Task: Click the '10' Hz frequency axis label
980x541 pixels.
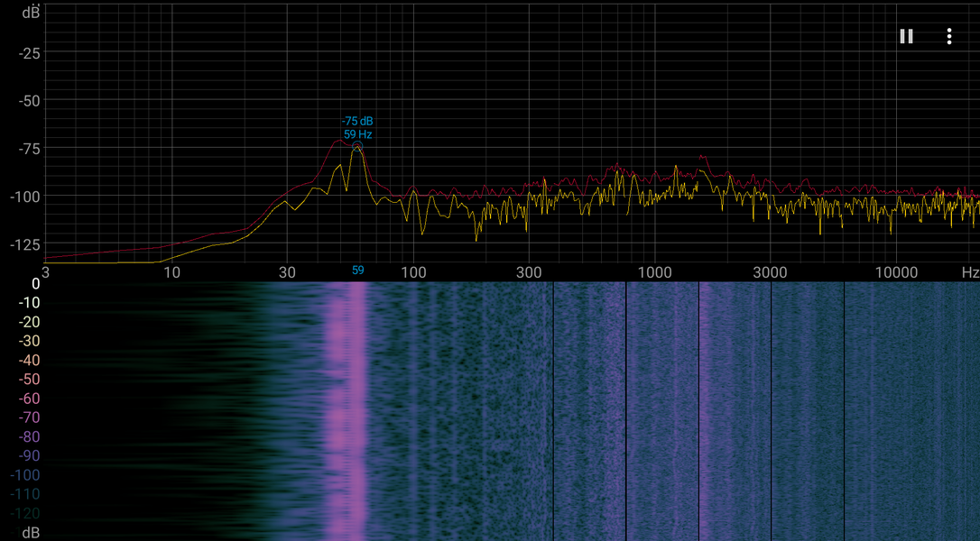Action: pos(171,272)
